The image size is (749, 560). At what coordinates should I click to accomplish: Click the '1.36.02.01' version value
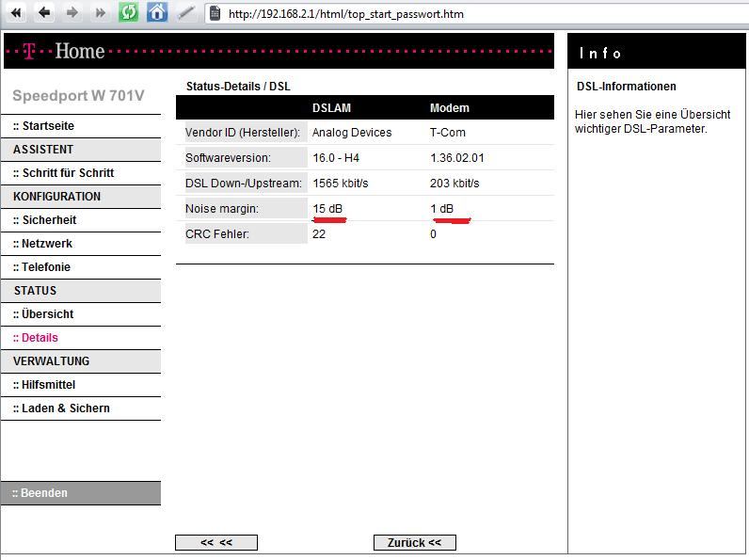coord(457,158)
